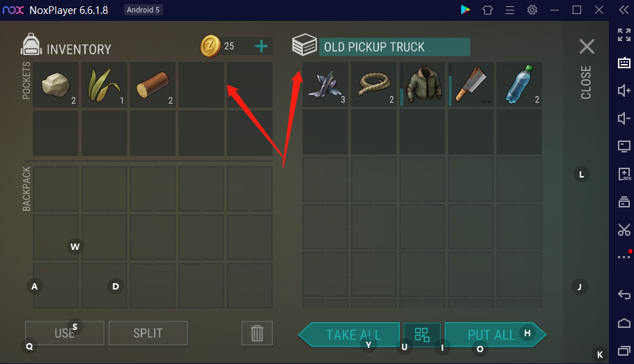
Task: Click the PUT ALL button
Action: tap(496, 335)
